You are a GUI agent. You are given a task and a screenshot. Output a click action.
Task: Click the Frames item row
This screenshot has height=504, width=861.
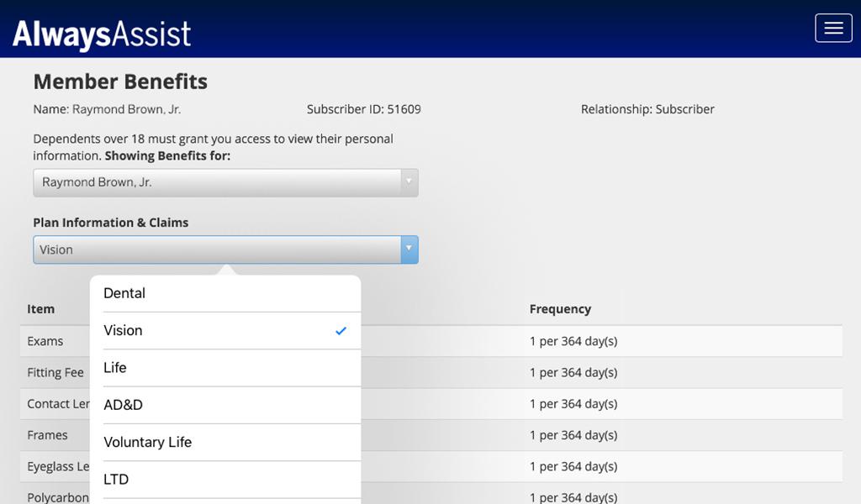(431, 435)
